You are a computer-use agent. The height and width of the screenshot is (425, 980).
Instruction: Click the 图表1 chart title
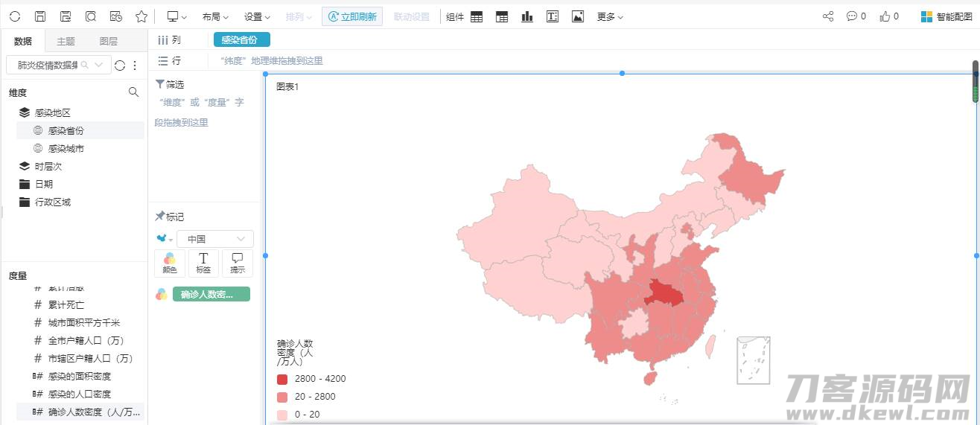point(287,87)
